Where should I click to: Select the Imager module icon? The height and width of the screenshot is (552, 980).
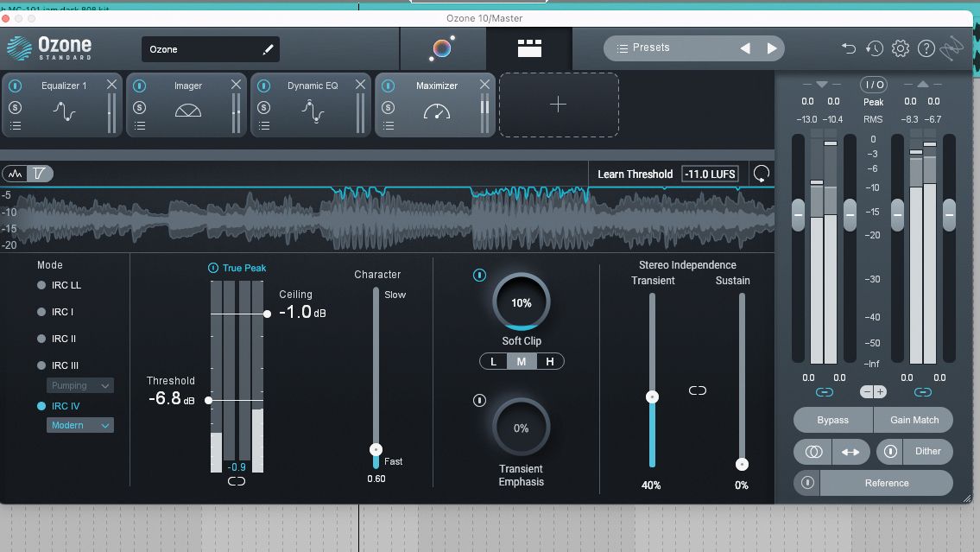(x=187, y=111)
